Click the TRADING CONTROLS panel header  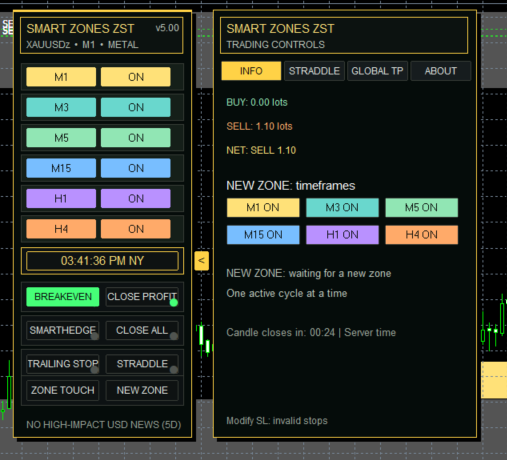344,35
